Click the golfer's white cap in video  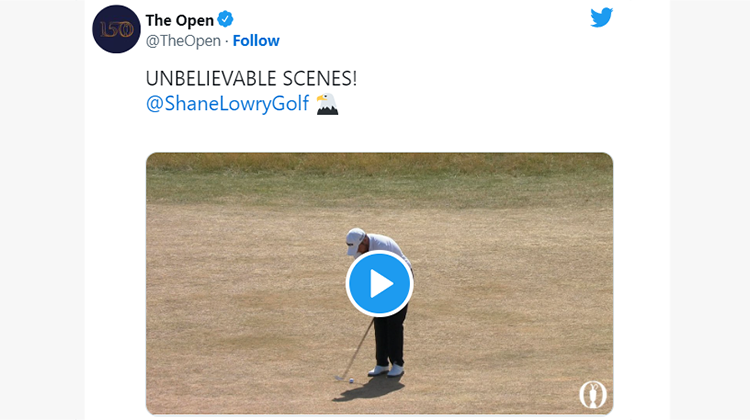[355, 241]
